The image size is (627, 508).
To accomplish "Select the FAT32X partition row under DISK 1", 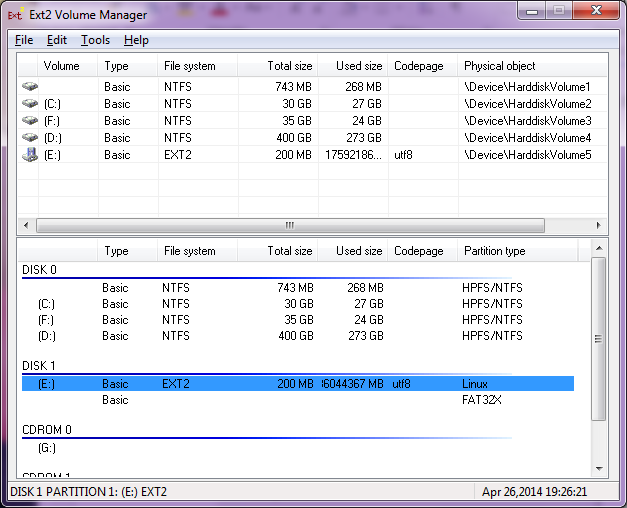I will [x=300, y=400].
